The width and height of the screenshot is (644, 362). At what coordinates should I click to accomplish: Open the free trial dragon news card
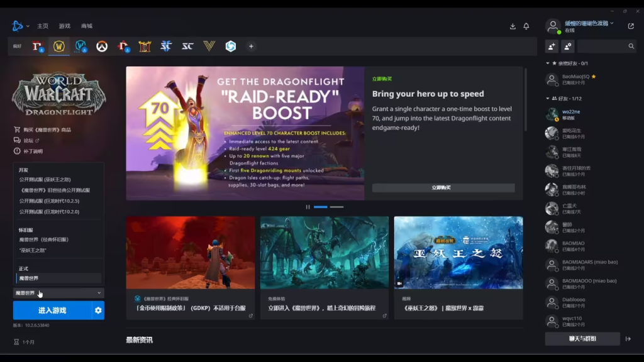point(325,268)
